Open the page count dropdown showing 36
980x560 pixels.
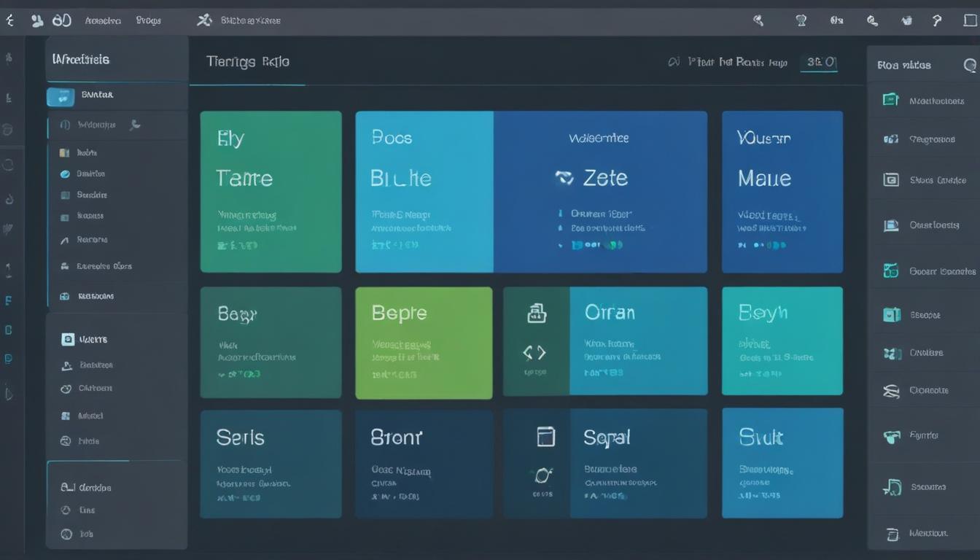819,63
